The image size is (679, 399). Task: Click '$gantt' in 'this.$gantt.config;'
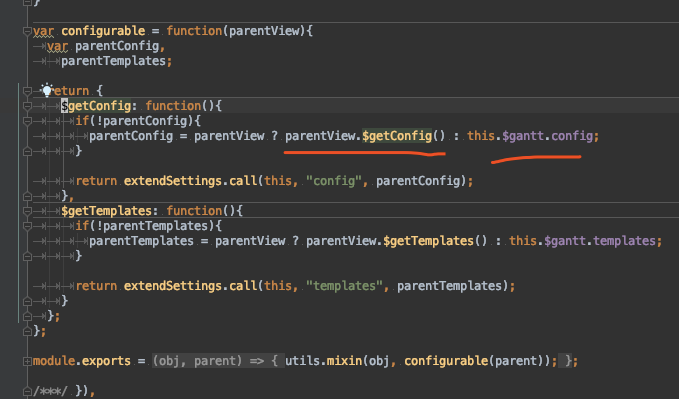(523, 136)
